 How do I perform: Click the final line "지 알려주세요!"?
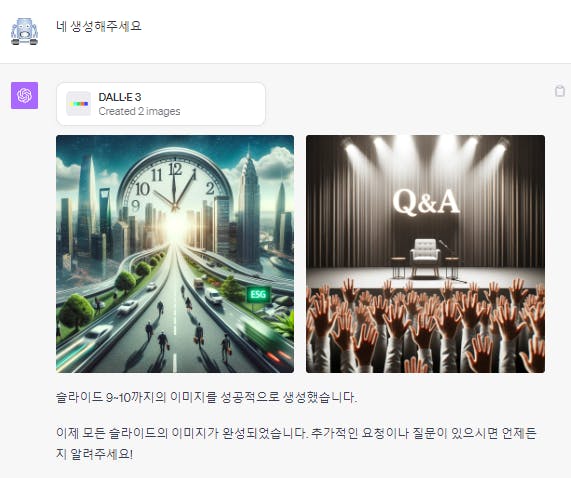94,454
